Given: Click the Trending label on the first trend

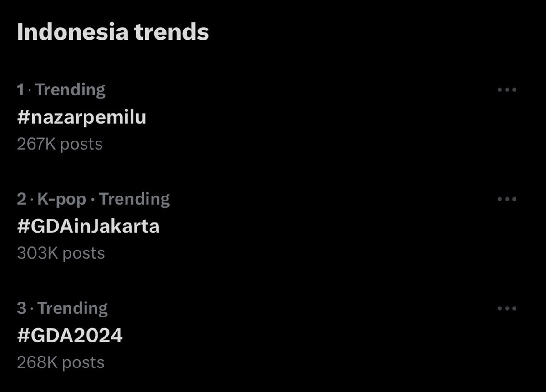Looking at the screenshot, I should coord(71,90).
